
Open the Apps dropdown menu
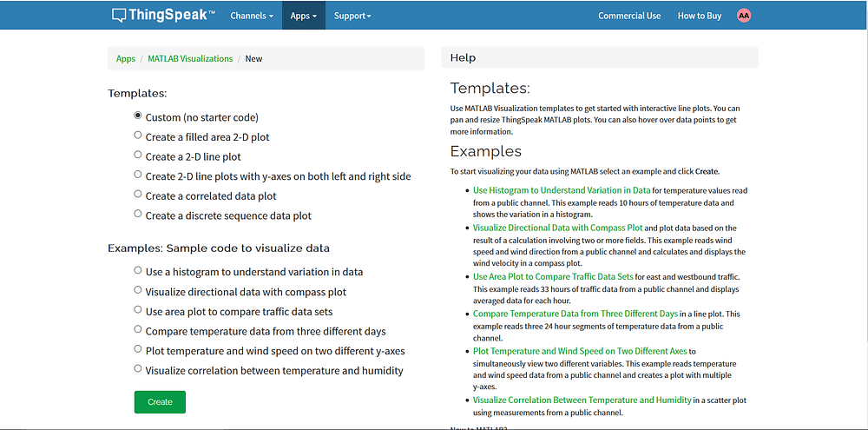(303, 16)
